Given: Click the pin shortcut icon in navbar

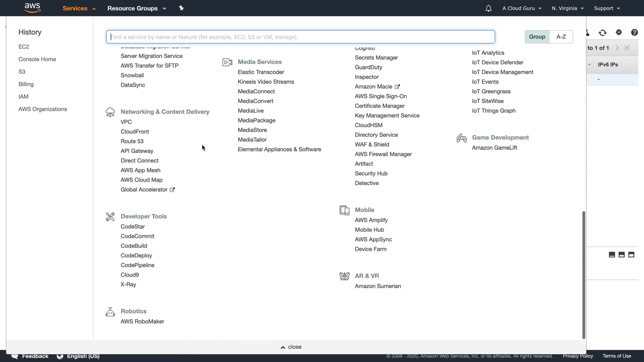Looking at the screenshot, I should (x=181, y=8).
